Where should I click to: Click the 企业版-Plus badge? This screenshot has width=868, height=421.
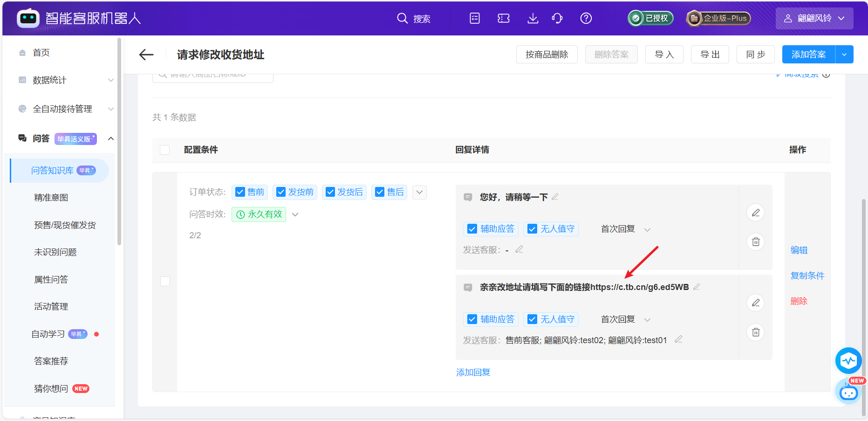tap(718, 18)
